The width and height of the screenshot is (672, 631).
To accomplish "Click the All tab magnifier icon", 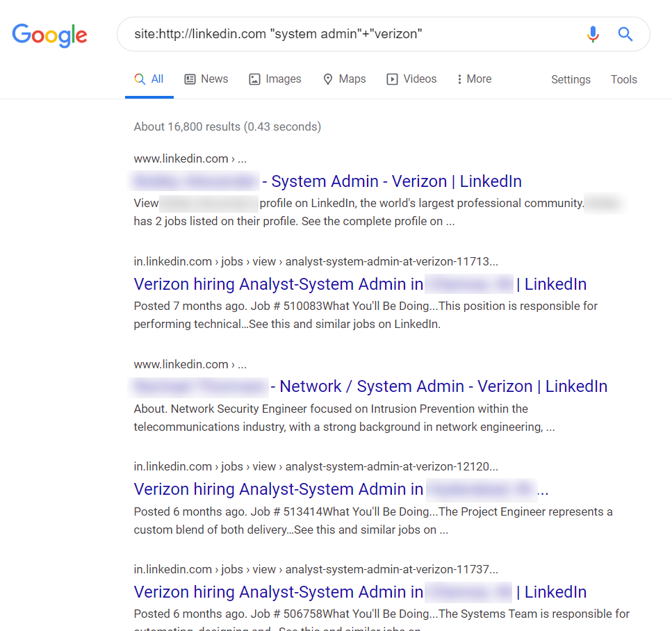I will pos(140,79).
